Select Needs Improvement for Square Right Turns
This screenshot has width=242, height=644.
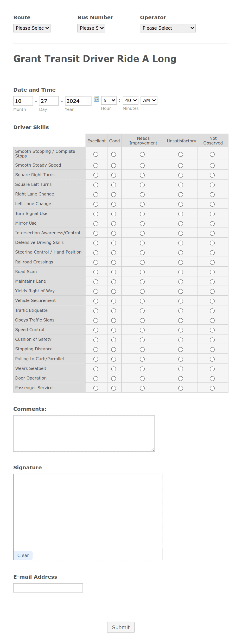(x=142, y=175)
